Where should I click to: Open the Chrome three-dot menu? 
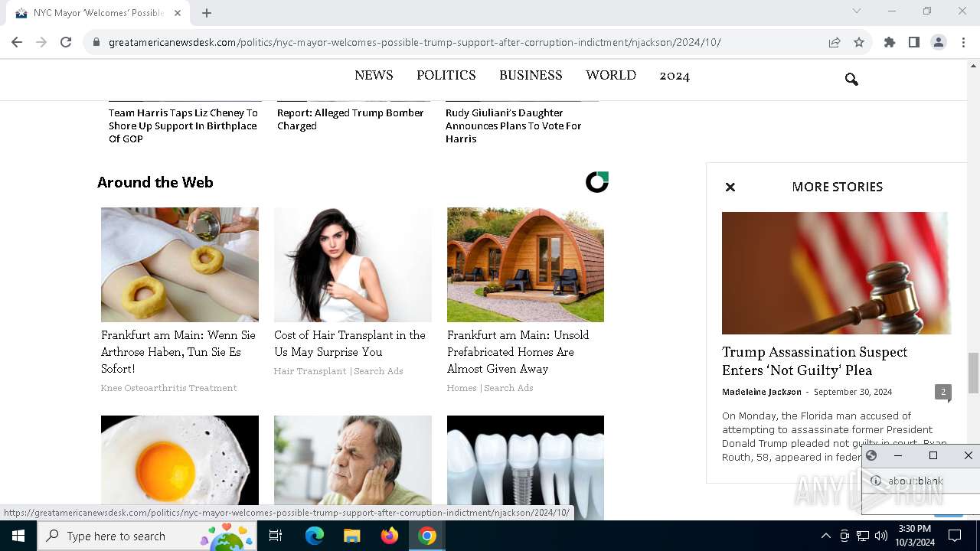[963, 43]
